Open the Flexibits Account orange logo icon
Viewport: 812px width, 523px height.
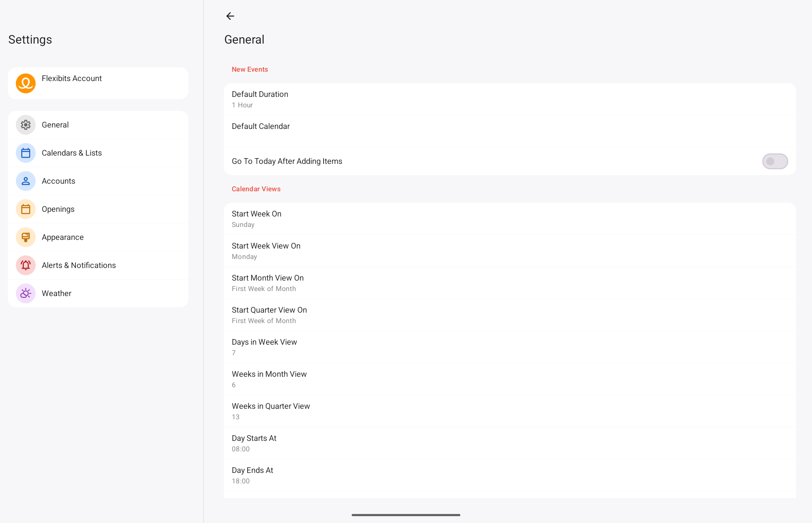26,83
